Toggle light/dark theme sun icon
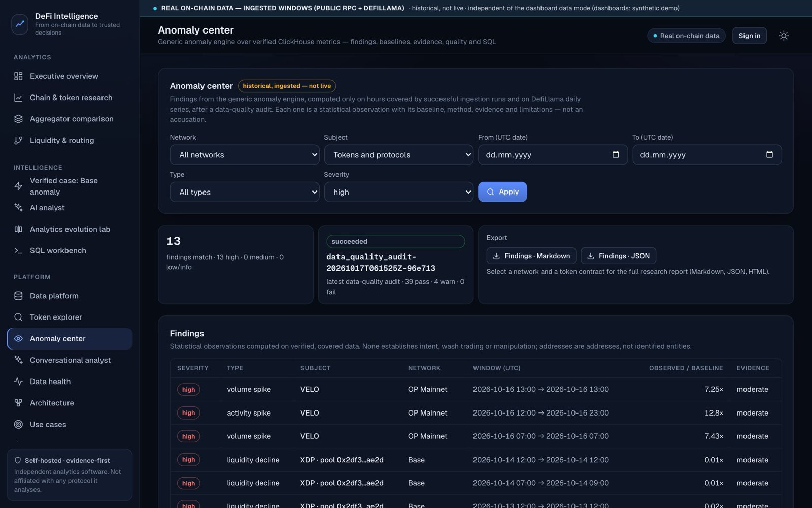The image size is (812, 508). [x=784, y=36]
